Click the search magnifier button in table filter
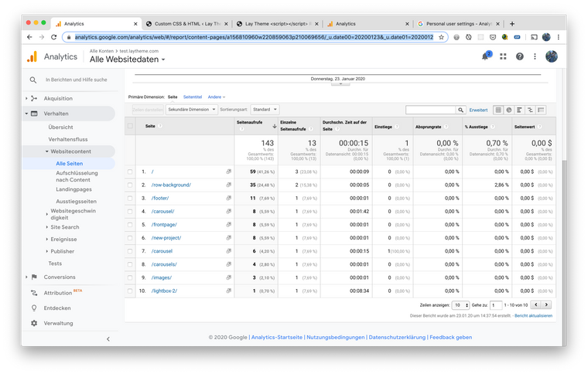The width and height of the screenshot is (588, 374). coord(460,110)
